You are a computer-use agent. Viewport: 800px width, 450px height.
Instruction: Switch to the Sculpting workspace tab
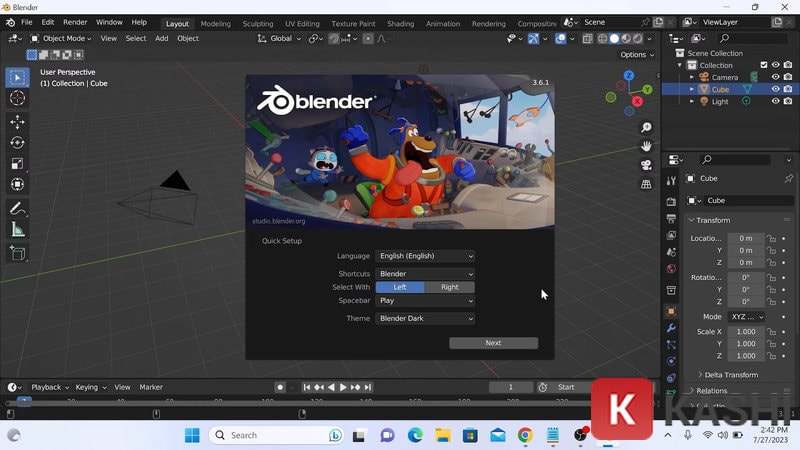[x=258, y=23]
